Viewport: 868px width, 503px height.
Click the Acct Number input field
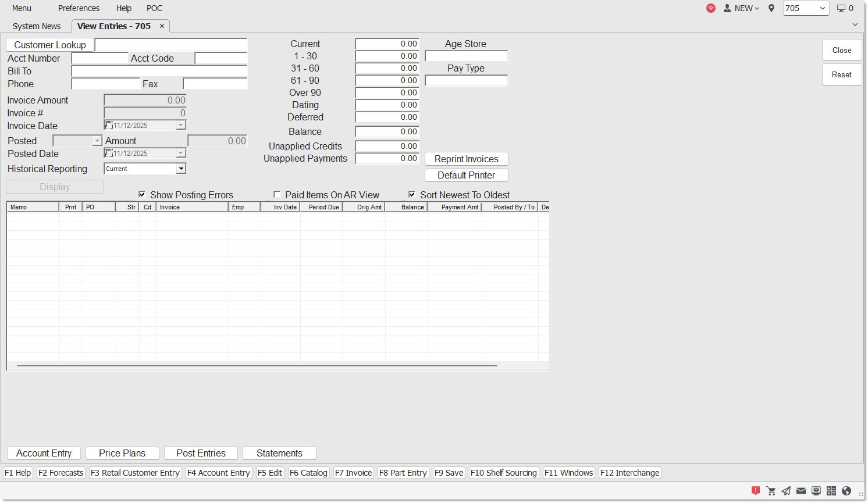tap(99, 58)
